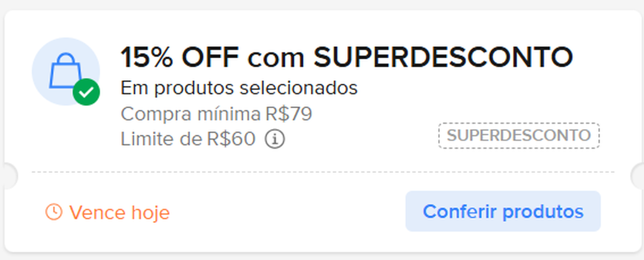This screenshot has height=260, width=644.
Task: Select the dashed SUPERDESCONTO coupon code tag
Action: [519, 136]
